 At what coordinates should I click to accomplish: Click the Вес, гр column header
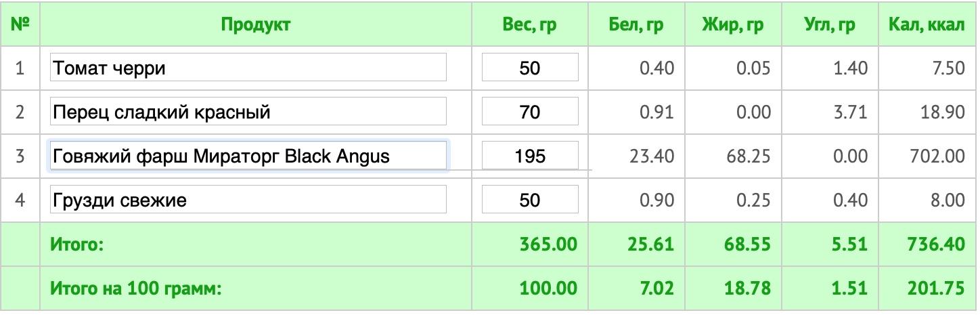coord(530,25)
